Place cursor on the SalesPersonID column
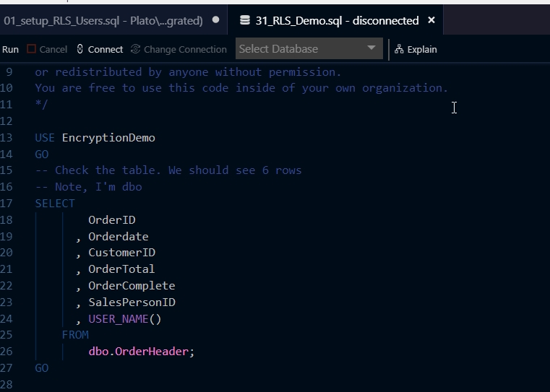 tap(132, 302)
